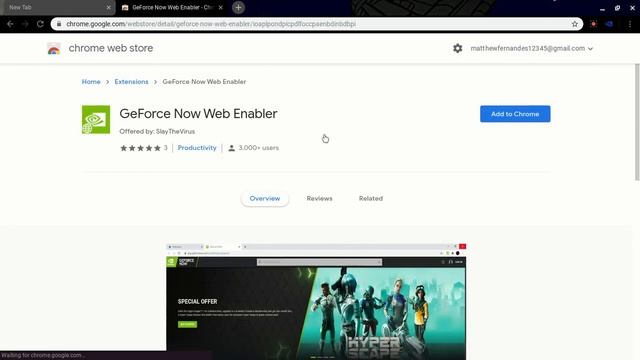Click the address bar URL field
The image size is (640, 360).
(x=316, y=24)
